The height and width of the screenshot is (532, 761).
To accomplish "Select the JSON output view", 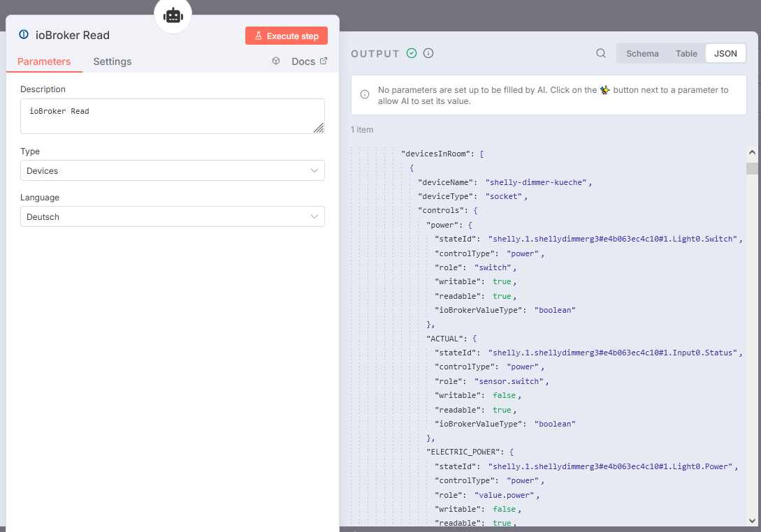I will pyautogui.click(x=725, y=53).
